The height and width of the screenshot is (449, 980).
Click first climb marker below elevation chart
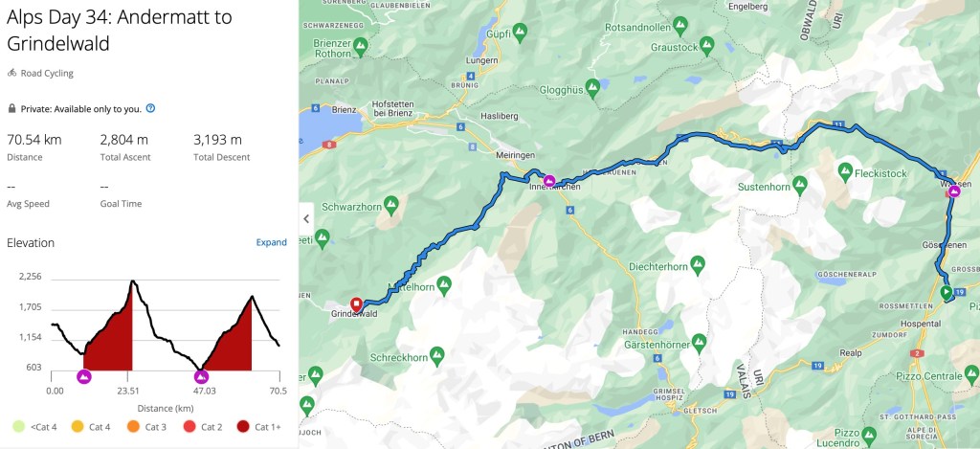pyautogui.click(x=84, y=376)
